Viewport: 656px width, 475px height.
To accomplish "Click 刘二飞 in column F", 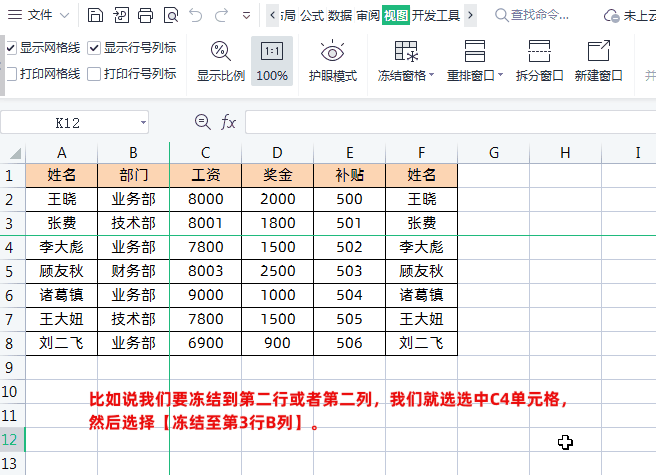I will coord(421,343).
